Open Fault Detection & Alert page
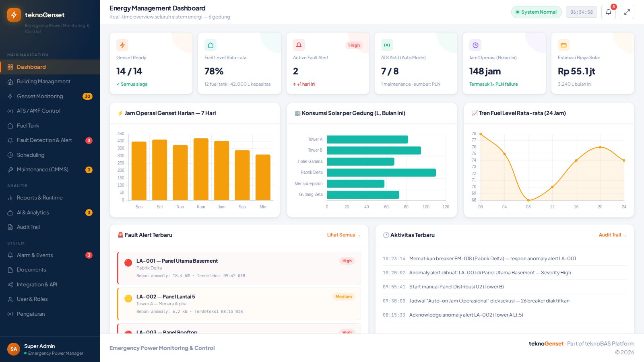This screenshot has height=362, width=644. coord(50,140)
